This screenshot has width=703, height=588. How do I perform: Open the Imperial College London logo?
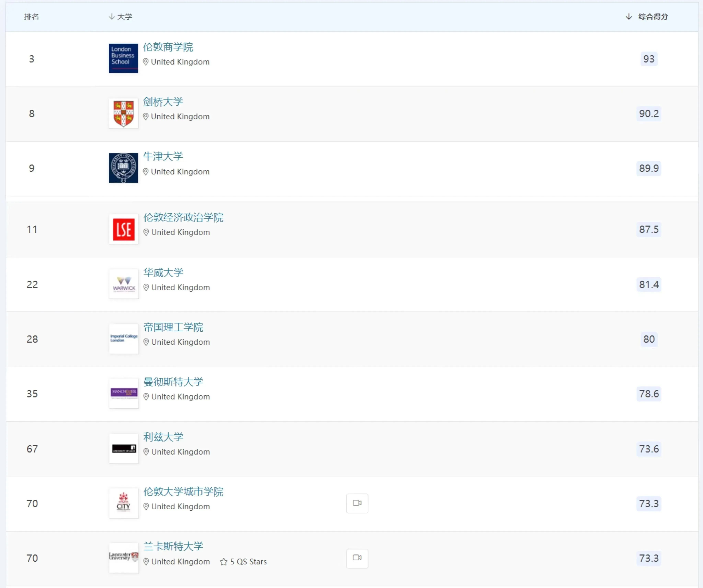pyautogui.click(x=124, y=339)
